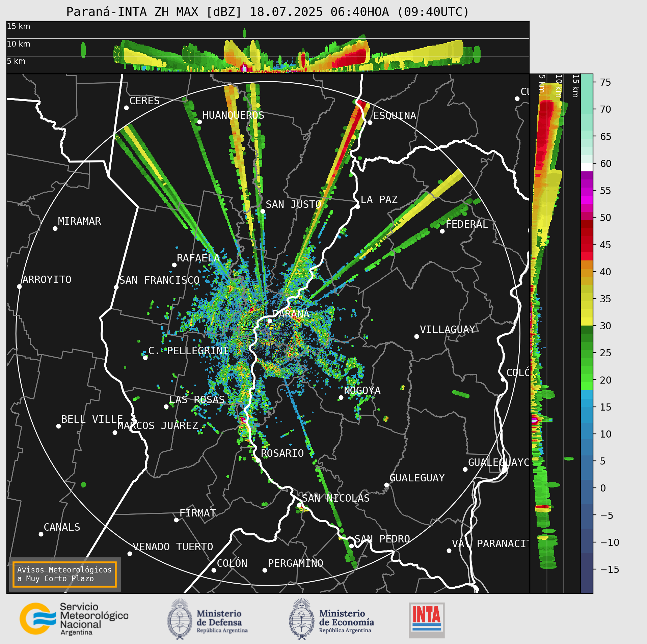647x644 pixels.
Task: Click the FEDERAL city label
Action: point(467,224)
